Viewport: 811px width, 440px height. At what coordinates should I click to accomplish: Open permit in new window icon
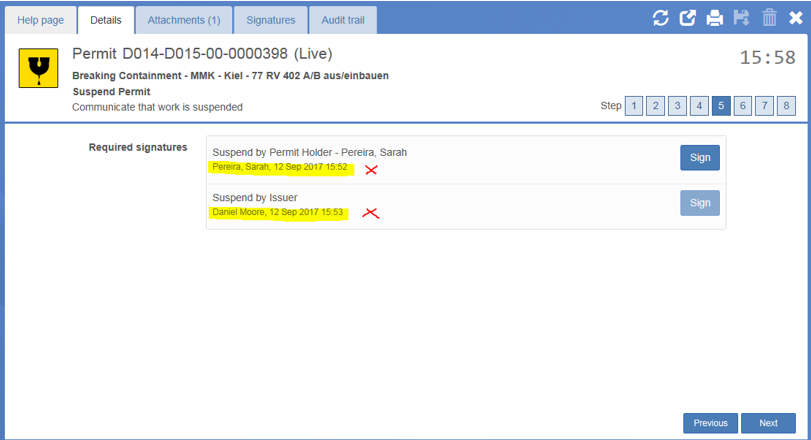687,18
